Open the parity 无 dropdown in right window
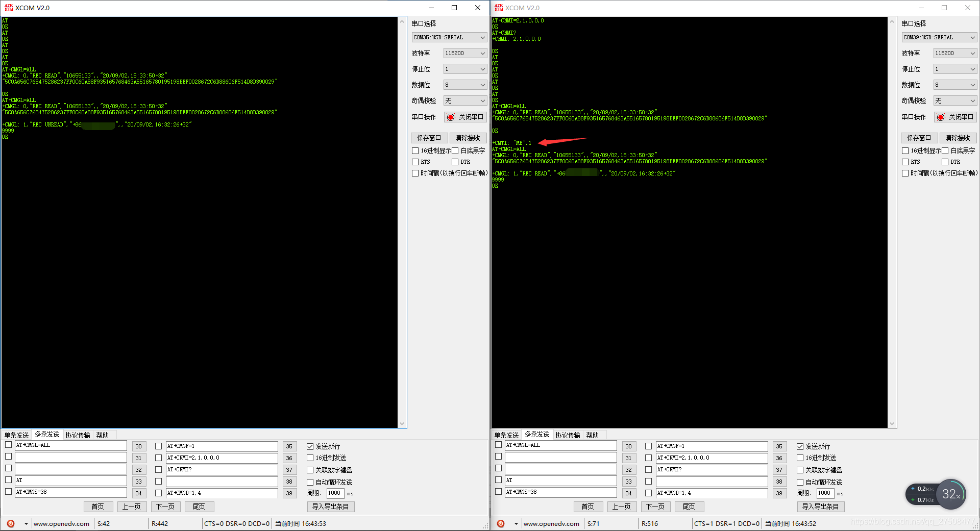 pos(955,100)
